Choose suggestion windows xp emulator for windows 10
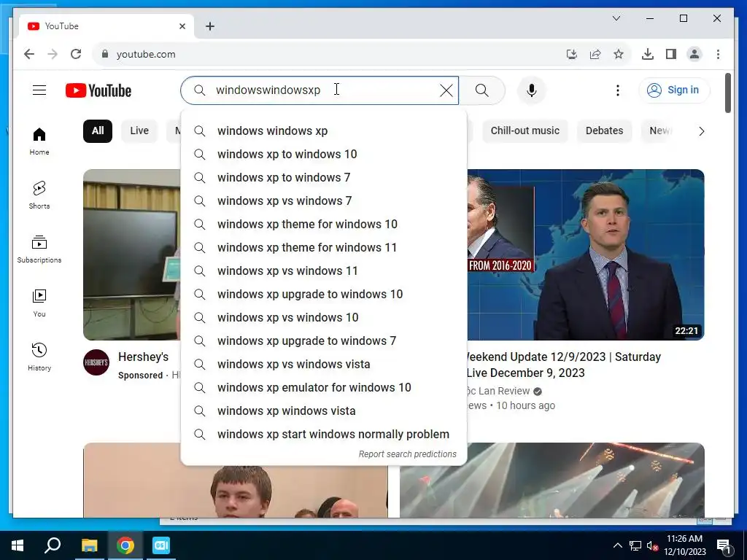This screenshot has height=560, width=747. [324, 388]
